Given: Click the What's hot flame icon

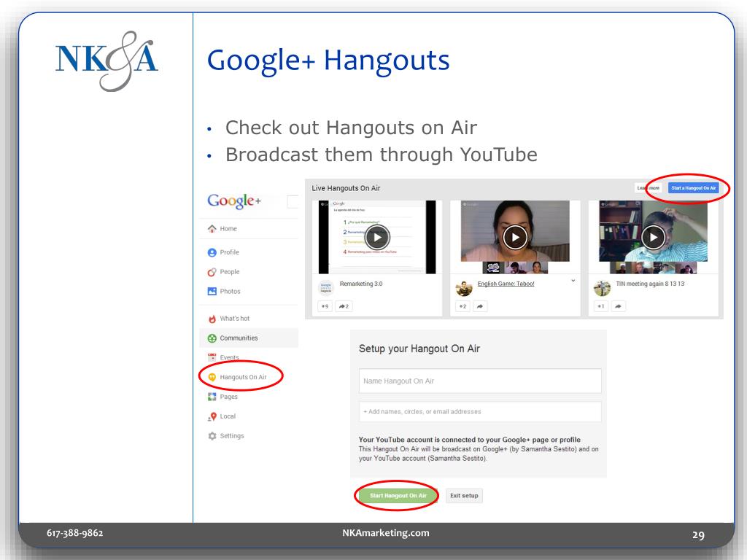Looking at the screenshot, I should point(212,319).
